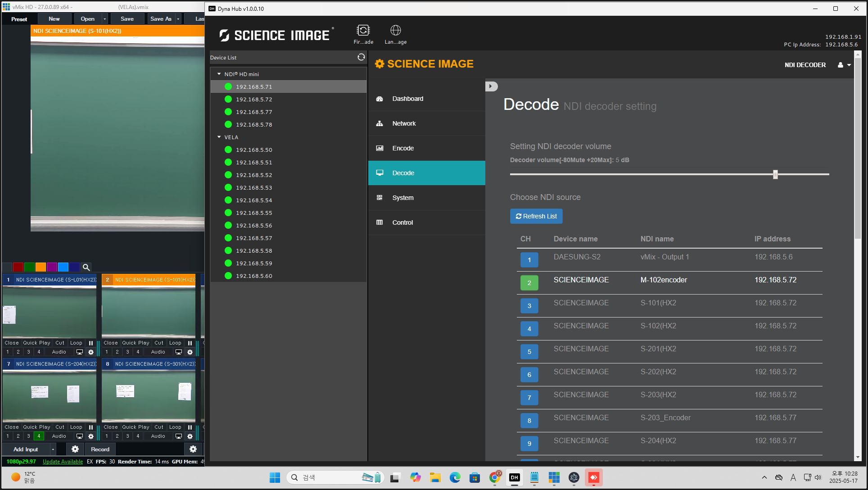Click the Record button in vMix
Screen dimensions: 868x490
click(100, 449)
